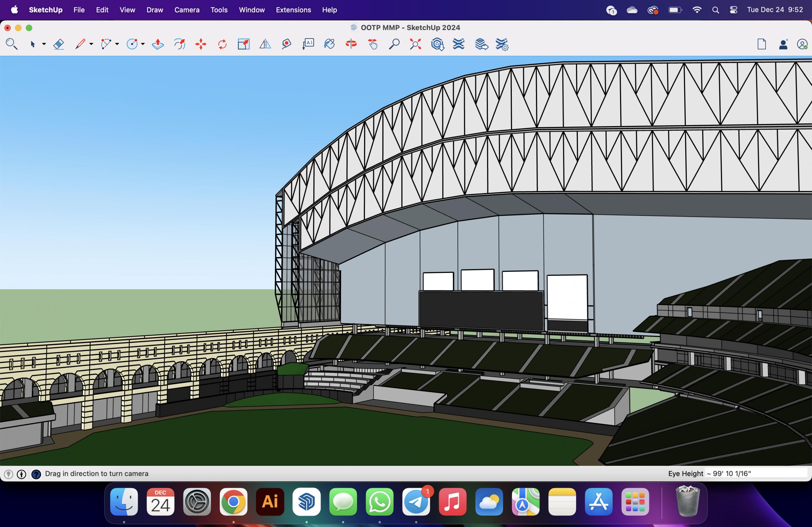Select the Scale tool
Screen dimensions: 812x527
coord(244,44)
